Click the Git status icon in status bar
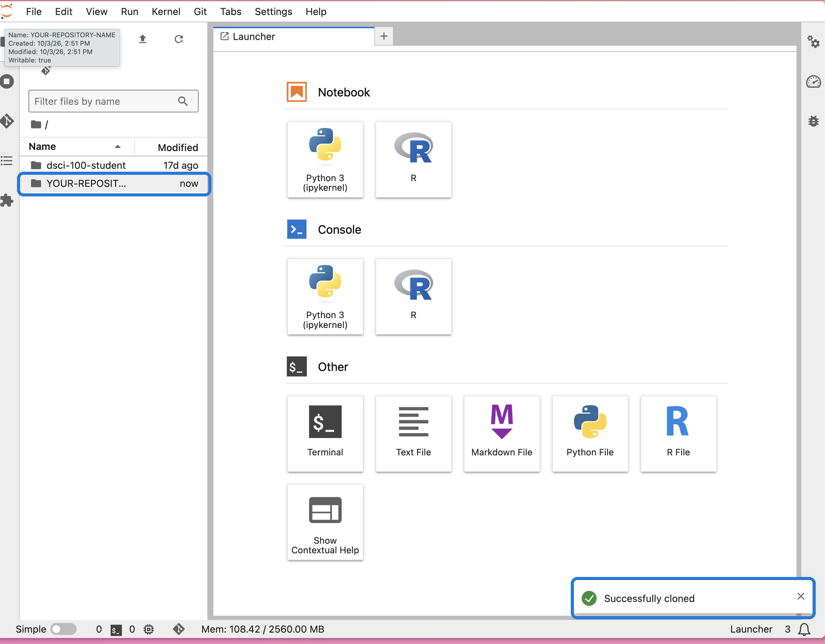 (x=178, y=629)
